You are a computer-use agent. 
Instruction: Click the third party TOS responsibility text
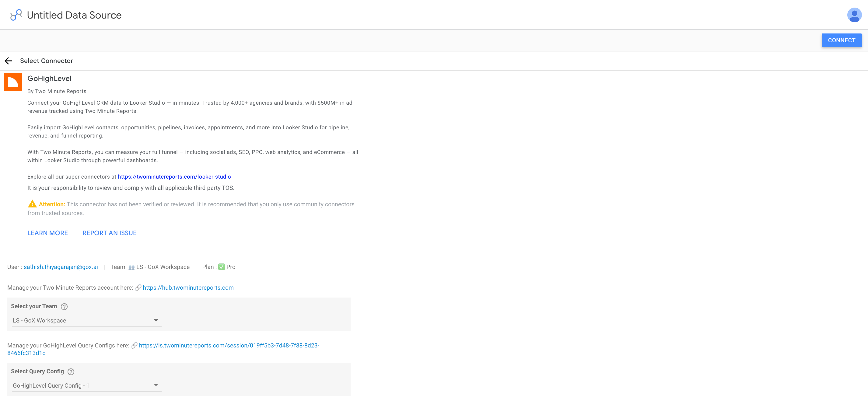pos(131,188)
